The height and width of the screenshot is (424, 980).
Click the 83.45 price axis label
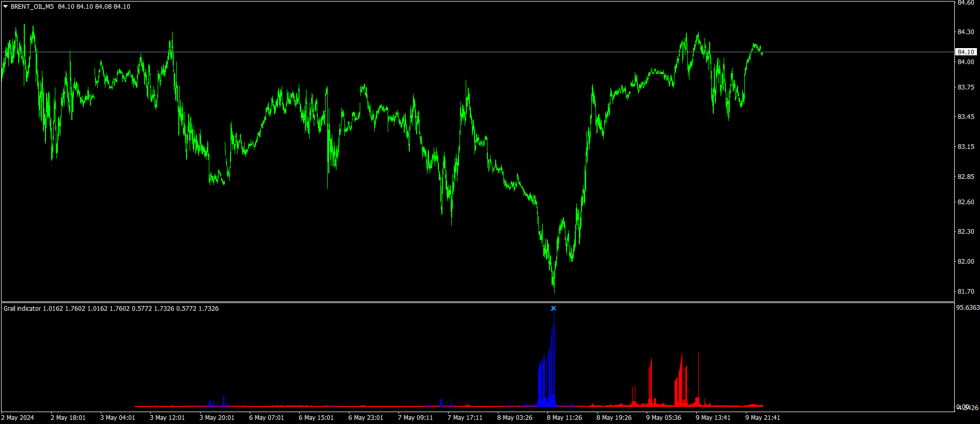[966, 117]
